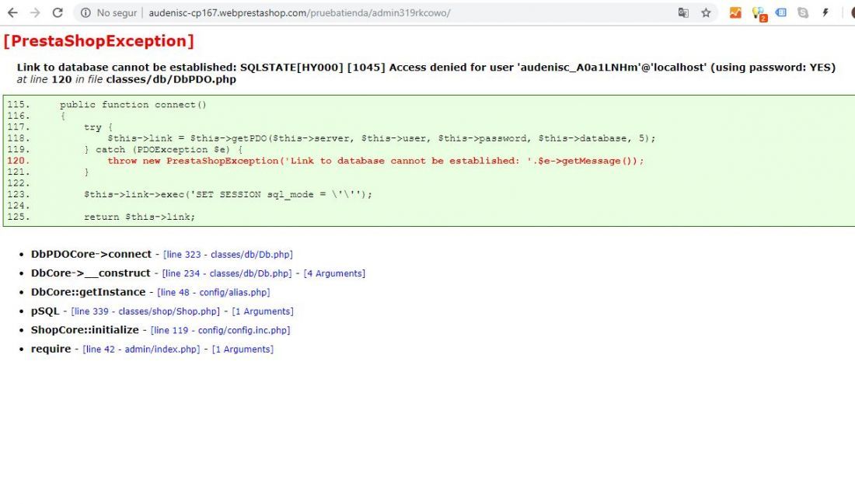The width and height of the screenshot is (855, 504).
Task: Click 'pSQL' stack trace entry
Action: click(45, 311)
